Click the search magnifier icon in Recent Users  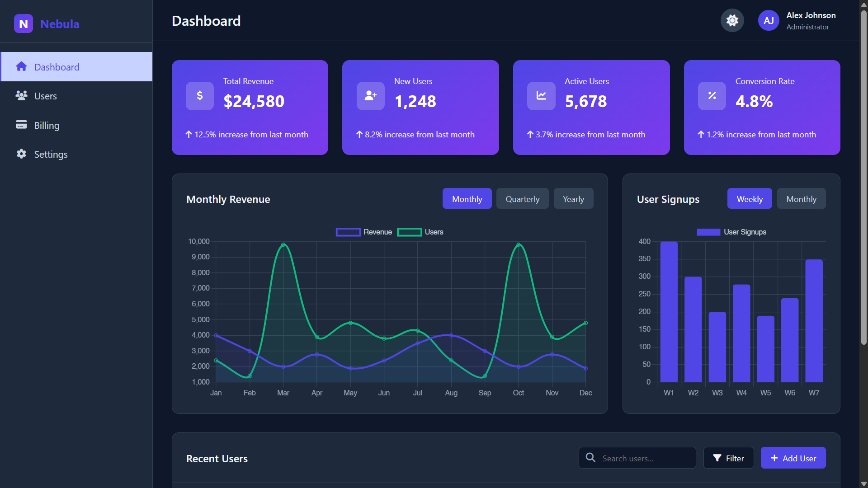[x=590, y=458]
